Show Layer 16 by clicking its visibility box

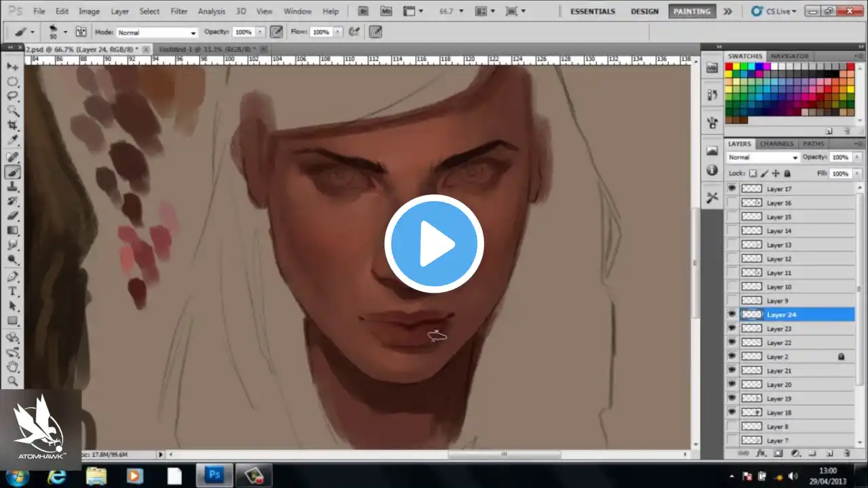pos(732,203)
